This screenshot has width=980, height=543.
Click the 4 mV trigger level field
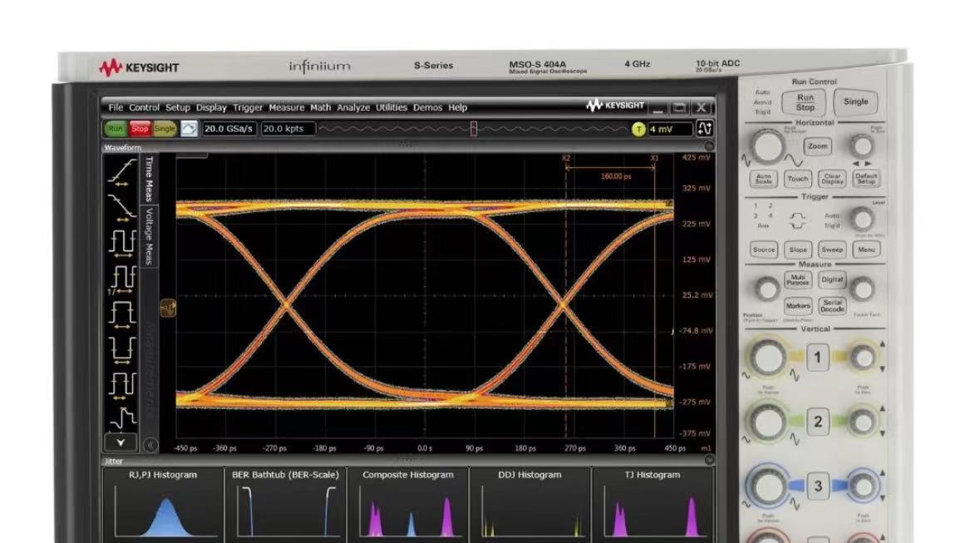click(x=670, y=130)
